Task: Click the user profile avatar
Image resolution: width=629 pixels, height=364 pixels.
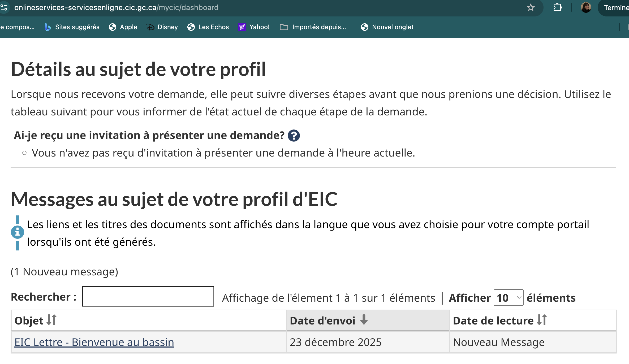Action: (x=586, y=7)
